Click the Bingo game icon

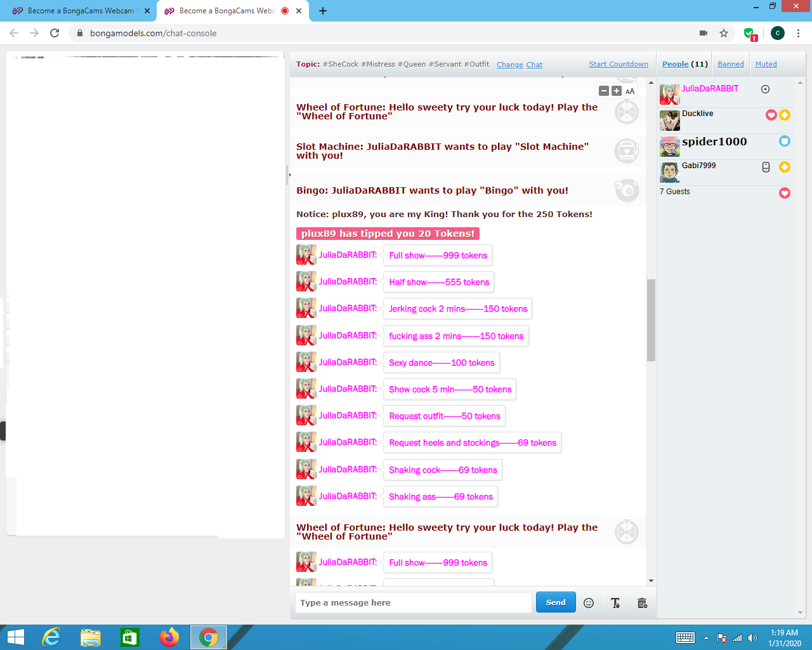[x=626, y=190]
